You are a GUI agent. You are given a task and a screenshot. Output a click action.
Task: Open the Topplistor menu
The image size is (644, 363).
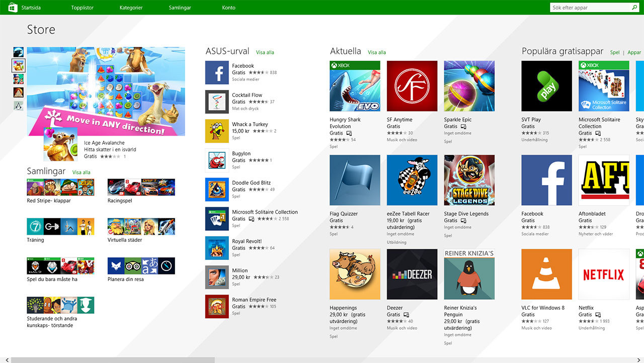pos(82,7)
